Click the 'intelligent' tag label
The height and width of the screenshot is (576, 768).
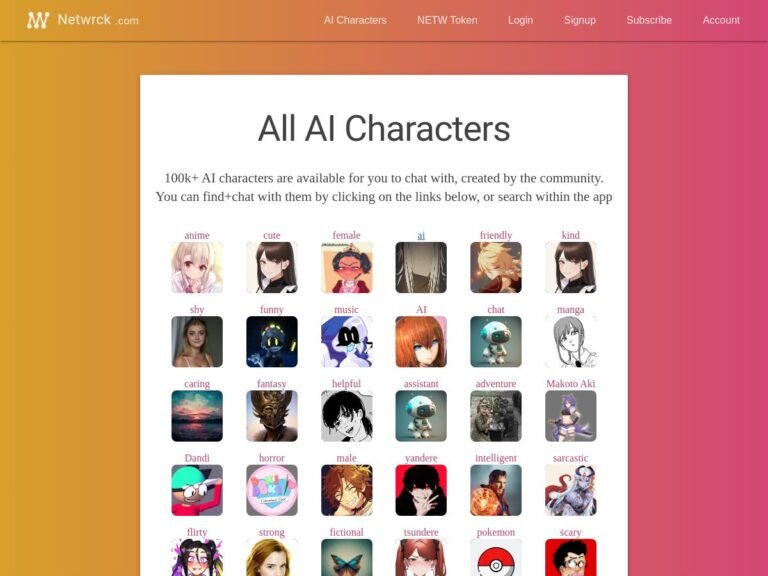[x=496, y=458]
